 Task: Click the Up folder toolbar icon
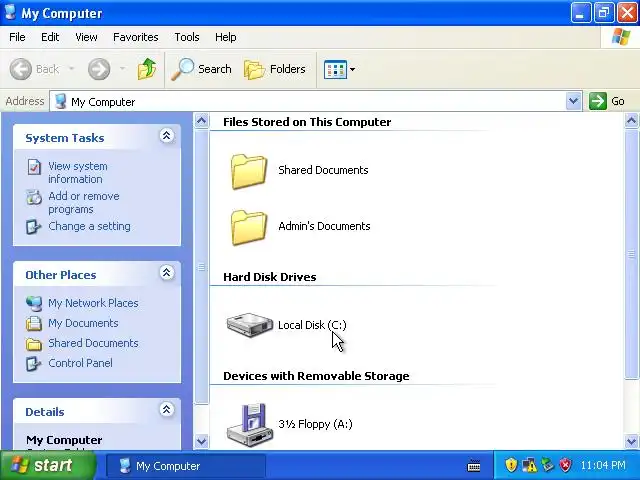(147, 69)
